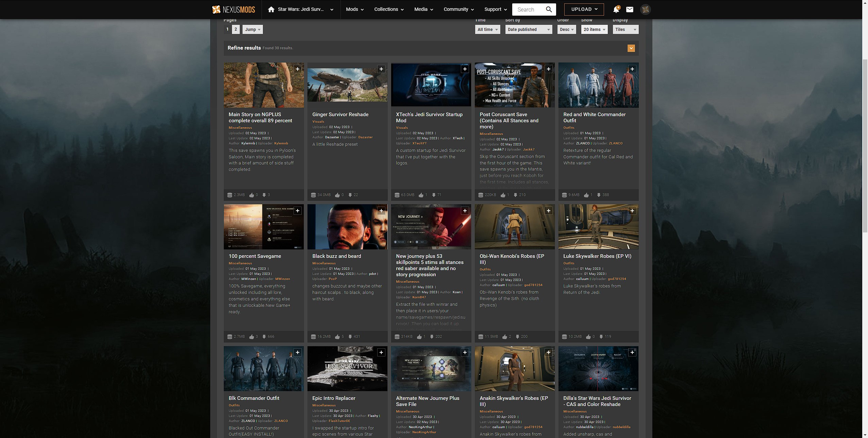Open the user avatar menu
The height and width of the screenshot is (438, 868).
[645, 10]
